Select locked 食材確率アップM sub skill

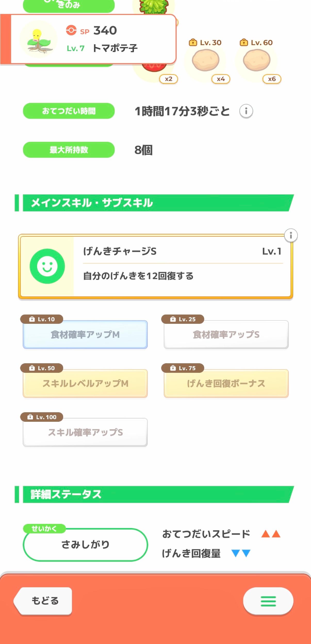click(85, 334)
